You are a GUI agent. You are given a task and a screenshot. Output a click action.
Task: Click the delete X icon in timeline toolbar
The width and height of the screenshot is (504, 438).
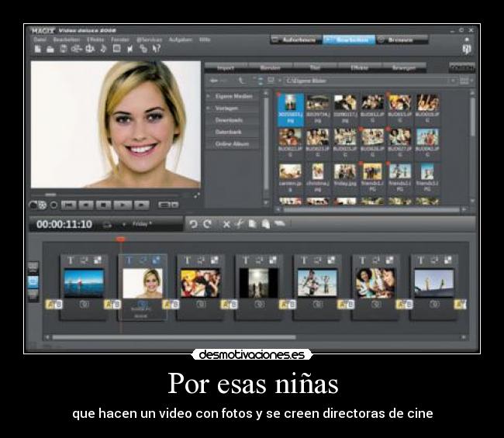tap(226, 224)
